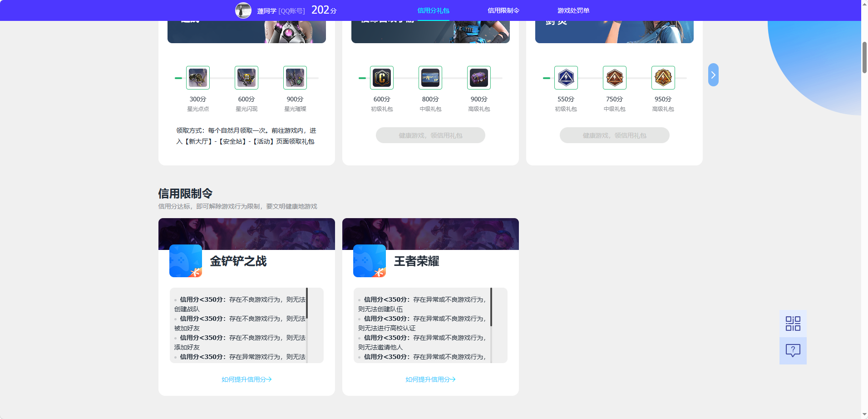The image size is (868, 419).
Task: Switch to the 信用限制令 tab
Action: [x=503, y=10]
